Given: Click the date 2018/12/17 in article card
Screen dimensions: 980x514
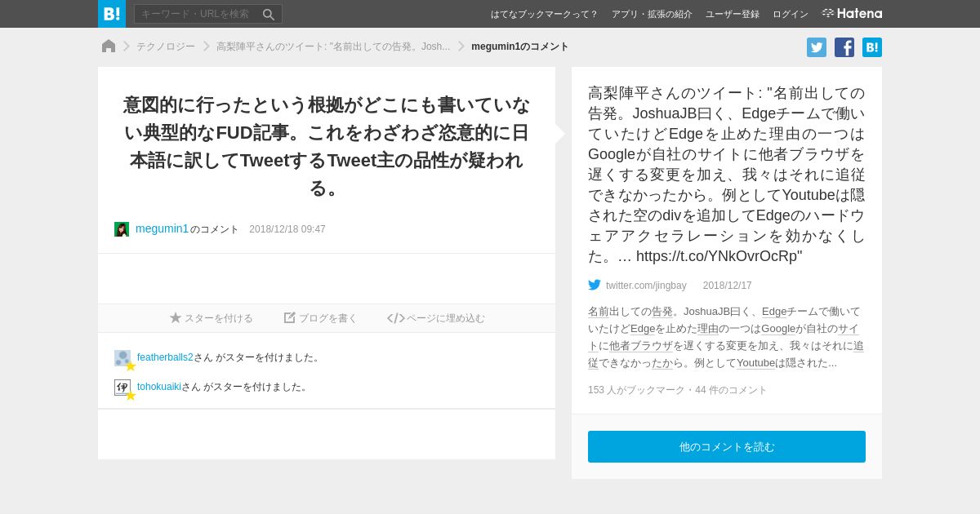Looking at the screenshot, I should tap(728, 286).
